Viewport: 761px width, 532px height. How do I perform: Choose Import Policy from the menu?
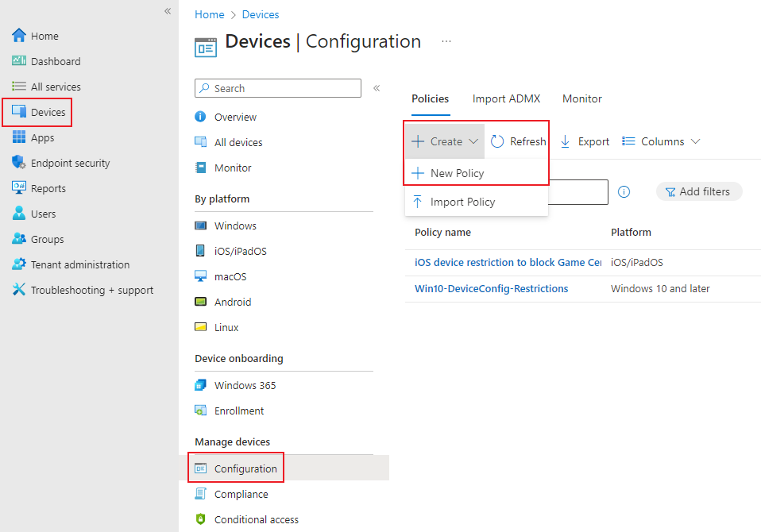pos(462,202)
